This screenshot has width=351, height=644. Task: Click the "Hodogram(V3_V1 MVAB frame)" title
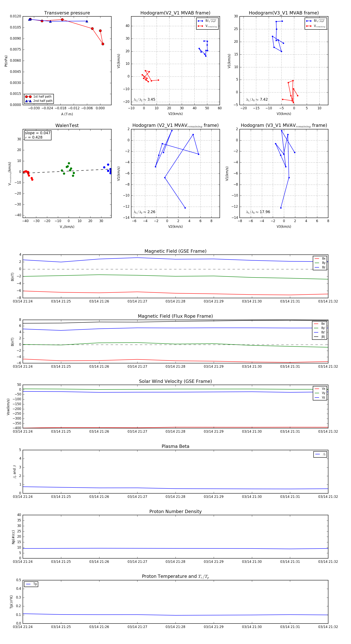[x=284, y=13]
